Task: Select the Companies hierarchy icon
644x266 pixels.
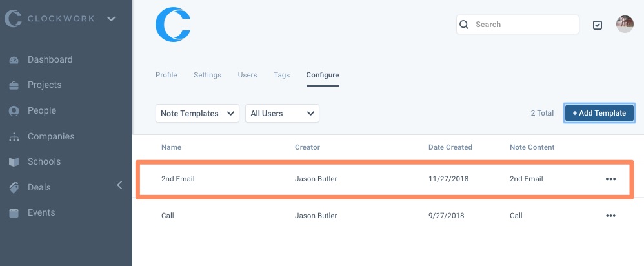Action: [14, 137]
